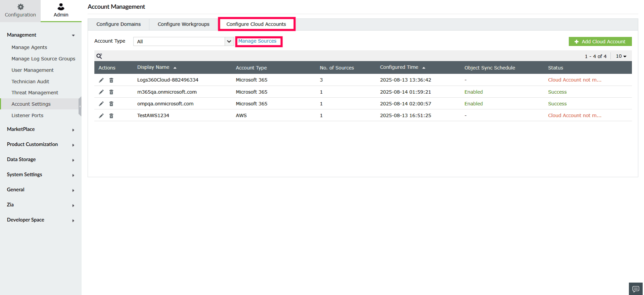This screenshot has width=644, height=295.
Task: Expand the General section
Action: tap(41, 190)
